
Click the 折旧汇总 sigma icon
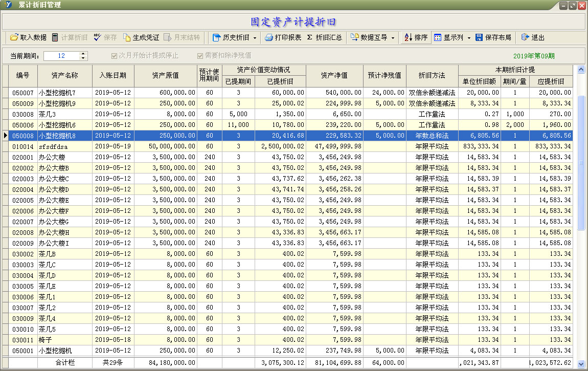(309, 37)
